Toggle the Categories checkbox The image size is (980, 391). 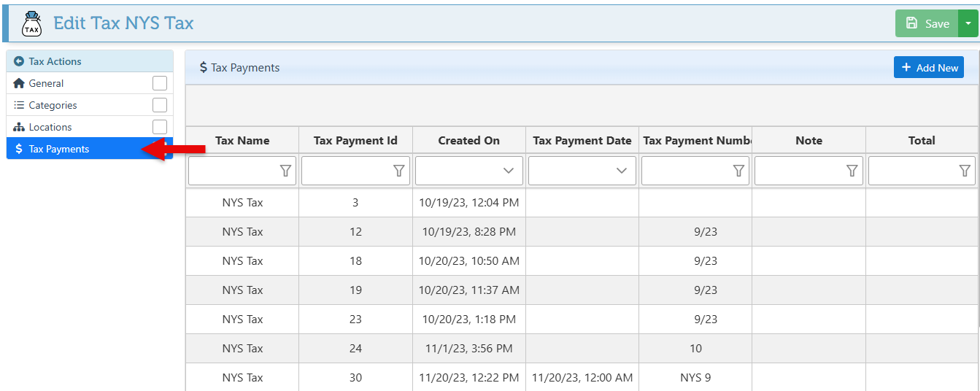160,105
